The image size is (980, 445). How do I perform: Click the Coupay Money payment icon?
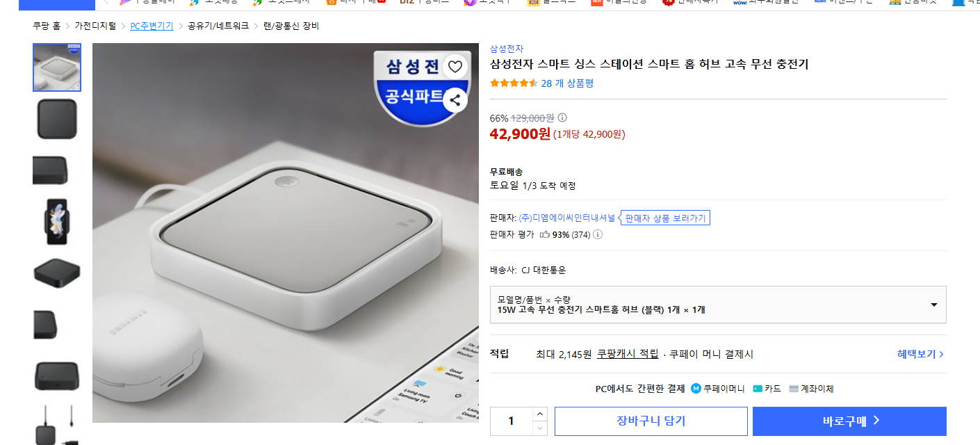(x=696, y=389)
